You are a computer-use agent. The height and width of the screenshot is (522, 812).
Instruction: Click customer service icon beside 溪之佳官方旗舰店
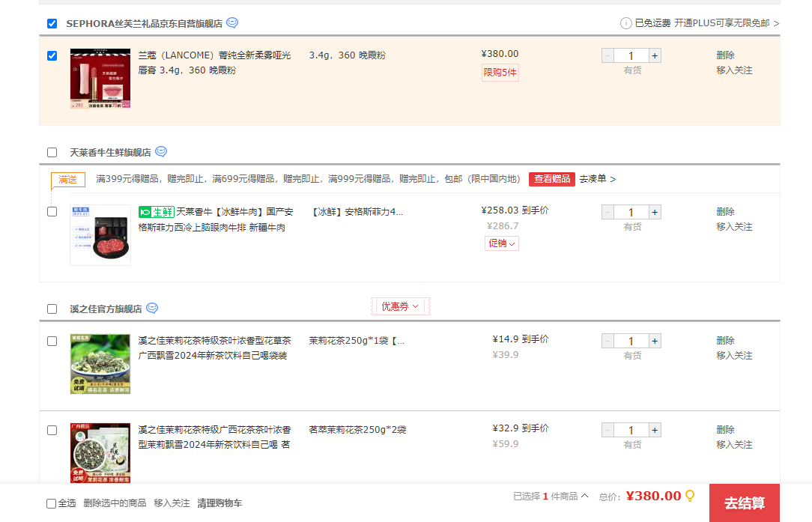pos(152,309)
